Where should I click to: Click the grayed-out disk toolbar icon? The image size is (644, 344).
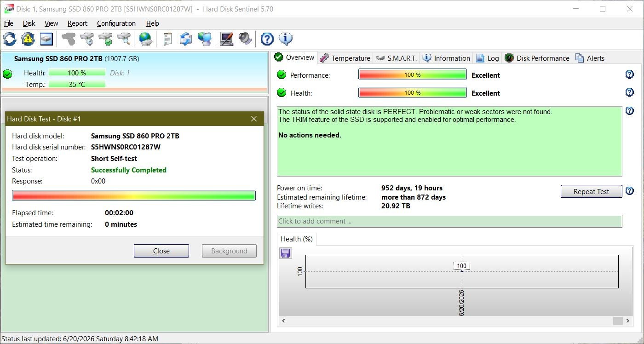[69, 39]
